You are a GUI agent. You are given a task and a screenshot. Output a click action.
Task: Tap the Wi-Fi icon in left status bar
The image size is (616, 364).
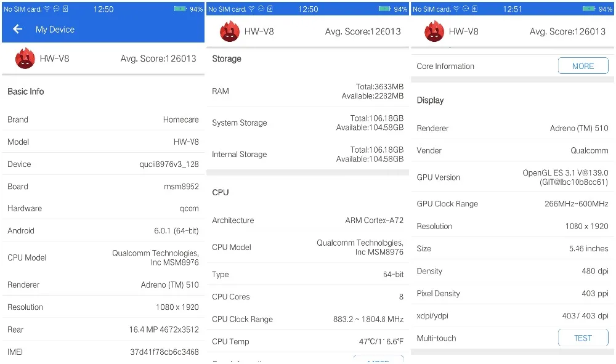(47, 9)
